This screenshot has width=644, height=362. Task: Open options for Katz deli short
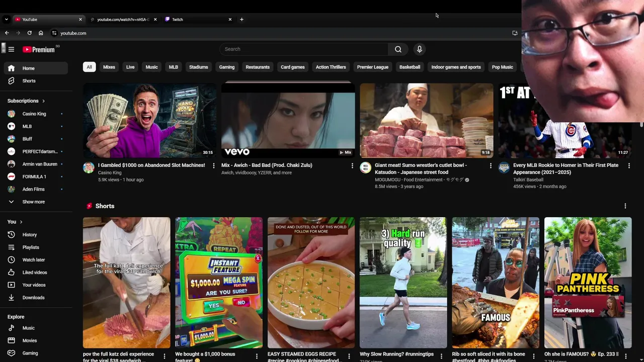coord(164,356)
